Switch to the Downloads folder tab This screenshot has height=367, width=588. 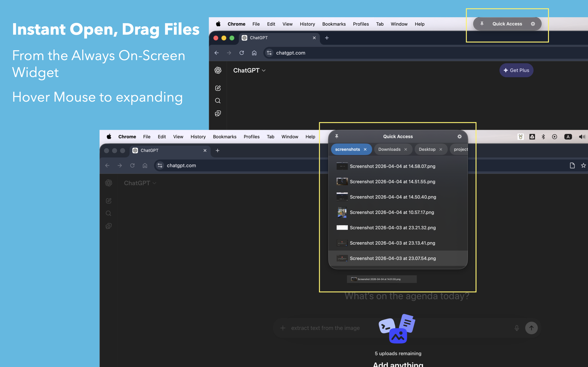point(389,149)
